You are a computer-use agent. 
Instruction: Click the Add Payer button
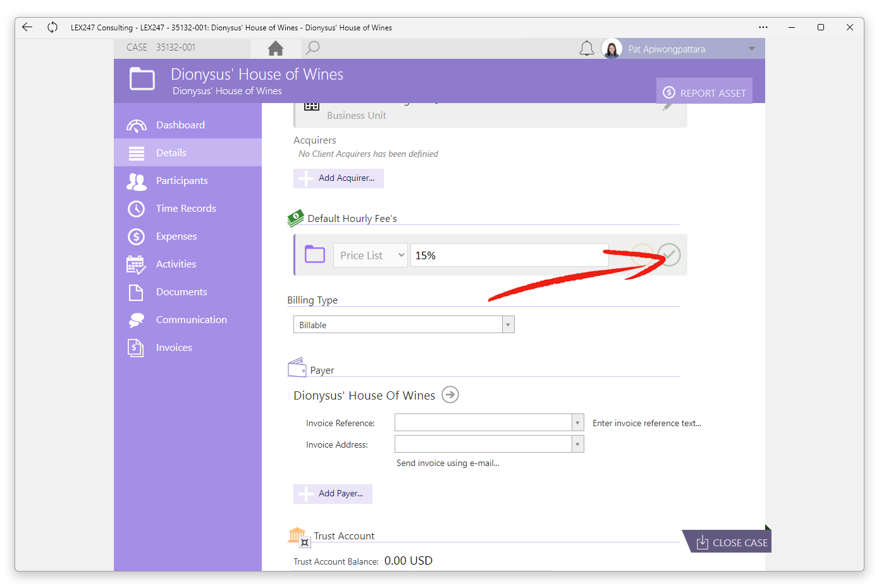point(333,494)
